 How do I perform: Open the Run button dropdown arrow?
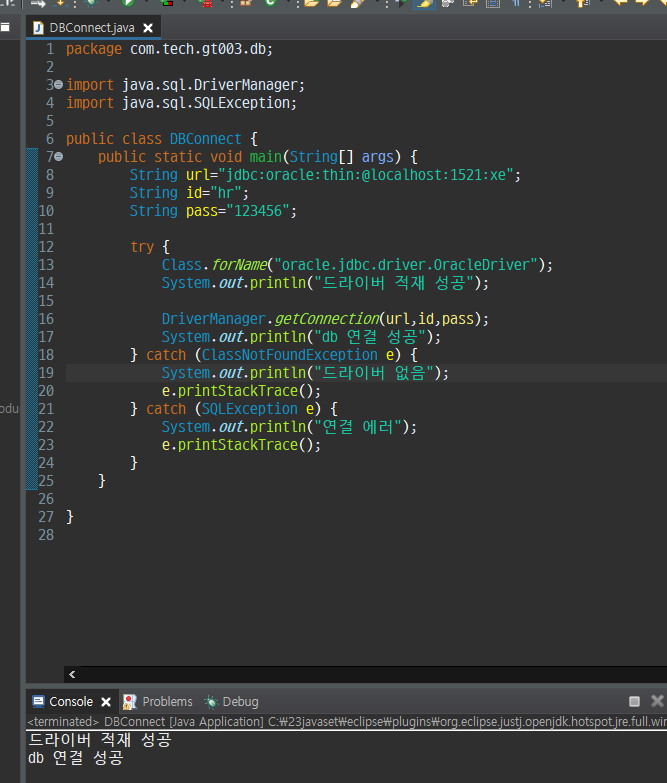tap(146, 2)
